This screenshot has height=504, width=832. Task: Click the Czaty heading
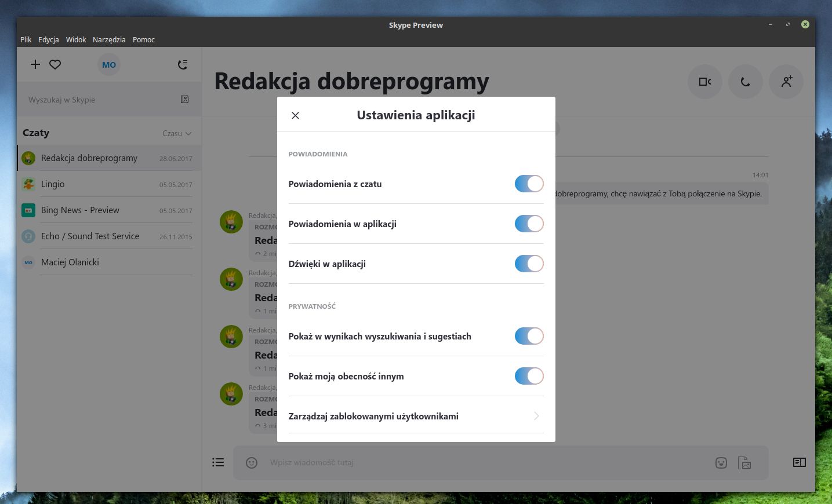[x=36, y=133]
